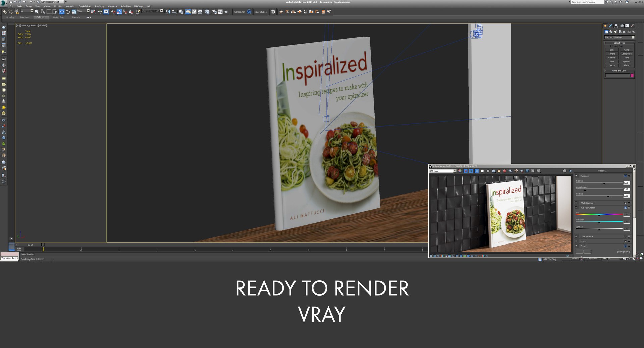644x348 pixels.
Task: Toggle green channel in V-Ray frame buffer
Action: [x=471, y=171]
